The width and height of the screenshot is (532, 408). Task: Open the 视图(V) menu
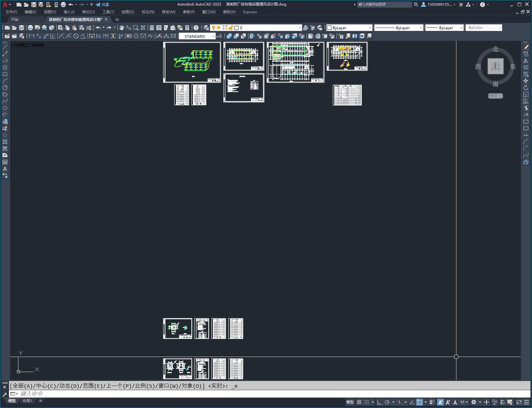point(50,12)
